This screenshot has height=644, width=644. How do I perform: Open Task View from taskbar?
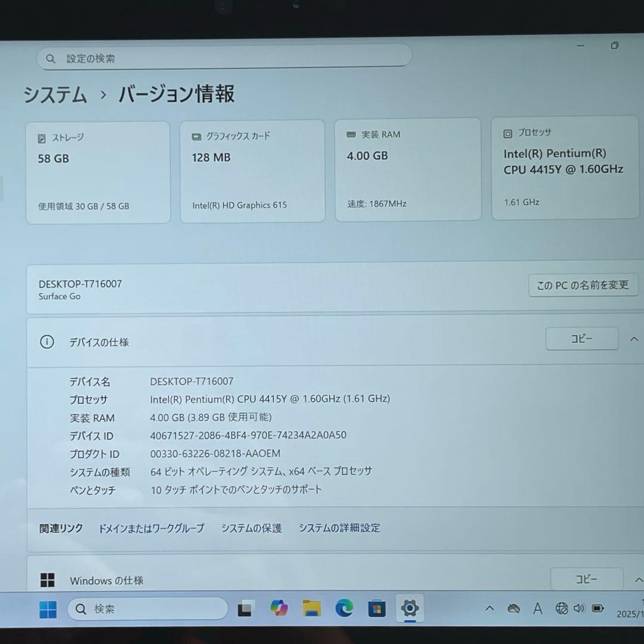point(245,608)
